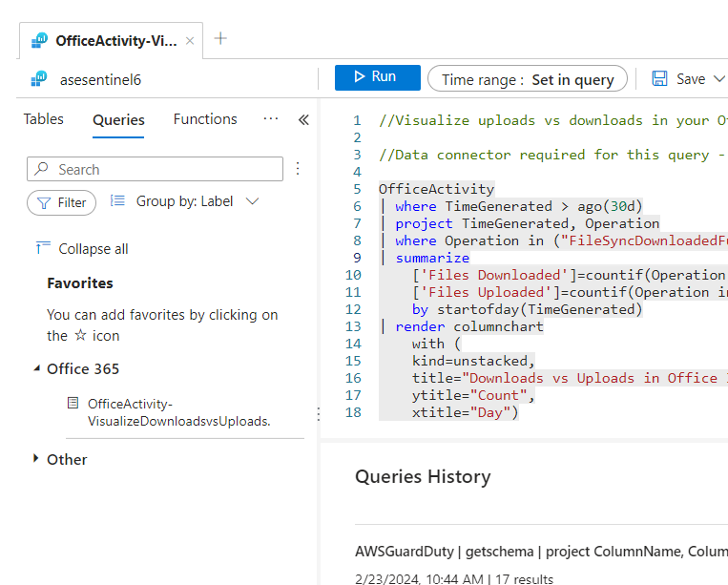Click the summarize keyword on line 9

432,258
